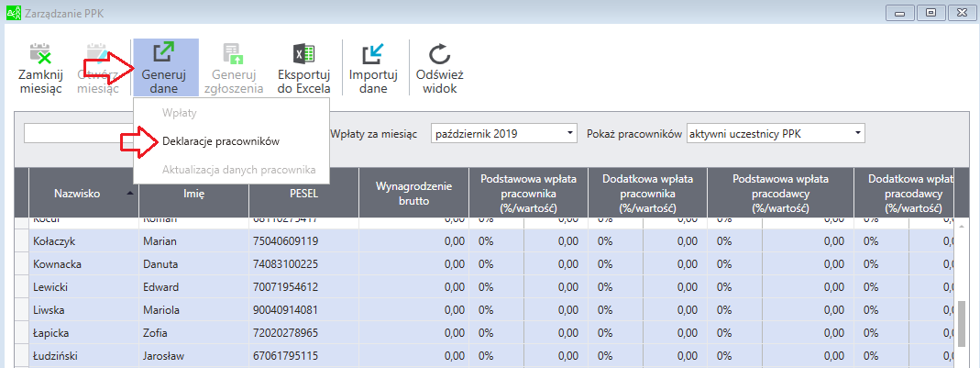Click the Zamknij miesiąc calendar icon
980x368 pixels.
tap(40, 53)
